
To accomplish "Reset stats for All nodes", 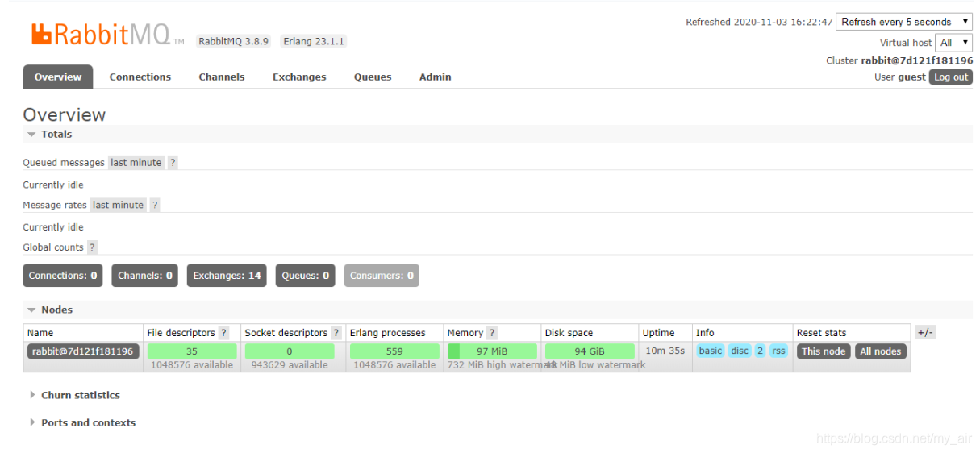I will (x=881, y=351).
